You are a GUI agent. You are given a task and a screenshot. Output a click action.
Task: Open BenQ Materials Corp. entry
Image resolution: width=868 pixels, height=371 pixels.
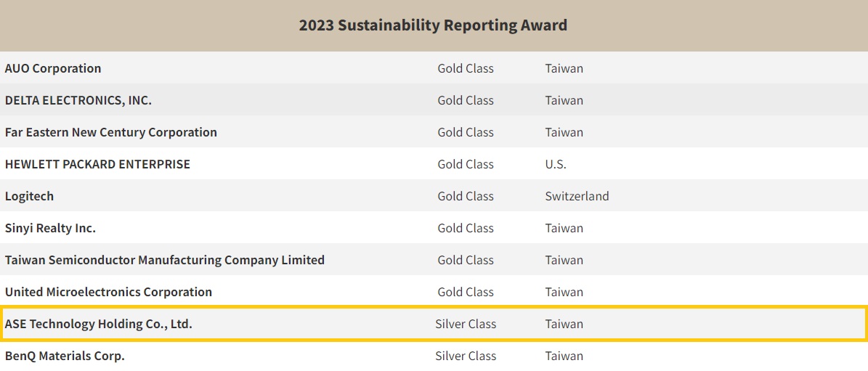(x=65, y=356)
